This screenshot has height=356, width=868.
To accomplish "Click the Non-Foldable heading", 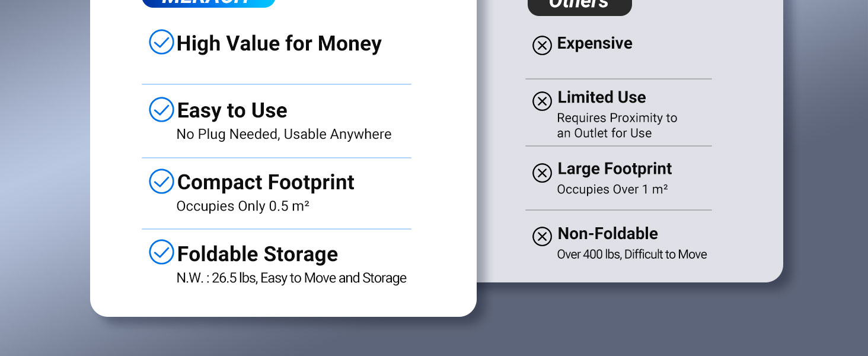I will [x=608, y=234].
